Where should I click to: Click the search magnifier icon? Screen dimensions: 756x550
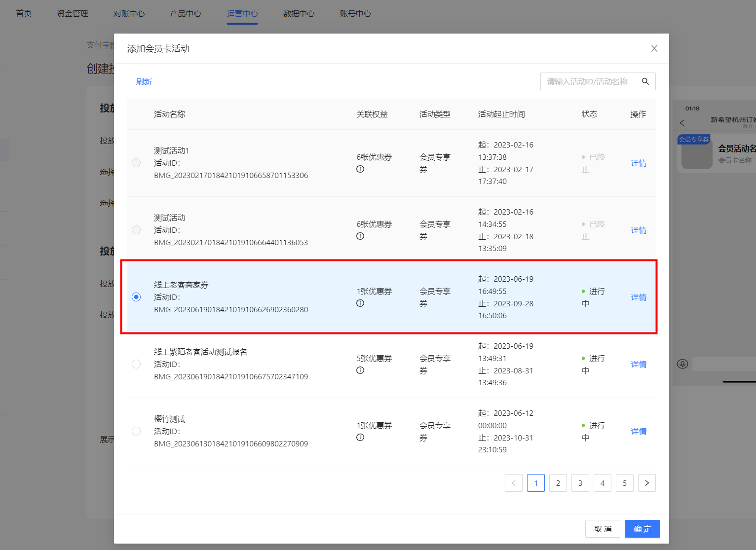[x=645, y=81]
